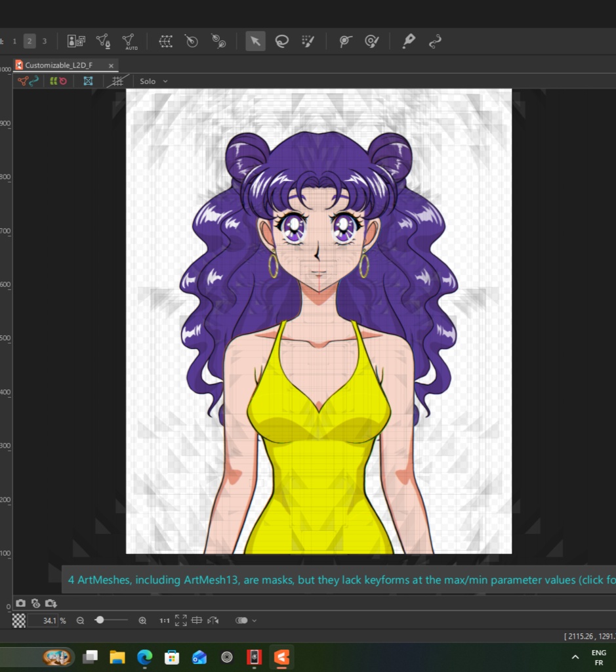The height and width of the screenshot is (672, 616).
Task: Create a warp deformer
Action: point(166,41)
